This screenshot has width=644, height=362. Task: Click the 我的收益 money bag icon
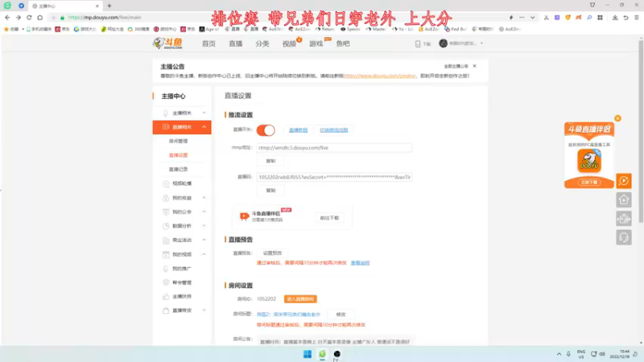tap(166, 198)
